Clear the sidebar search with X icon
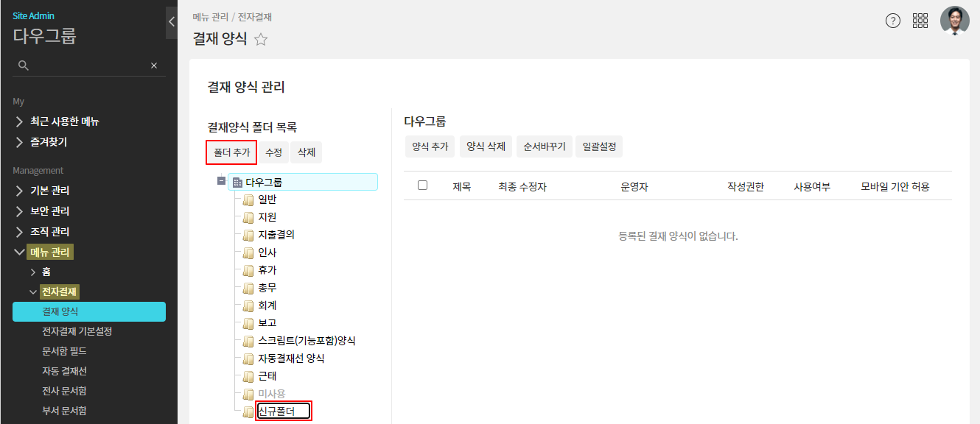Image resolution: width=980 pixels, height=424 pixels. (x=154, y=66)
